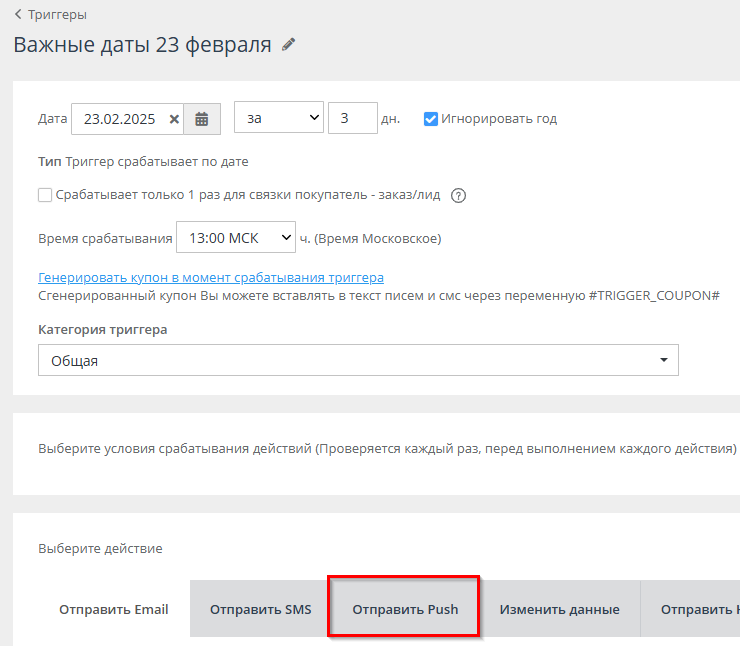
Task: Focus the days number field showing 3
Action: pos(352,118)
